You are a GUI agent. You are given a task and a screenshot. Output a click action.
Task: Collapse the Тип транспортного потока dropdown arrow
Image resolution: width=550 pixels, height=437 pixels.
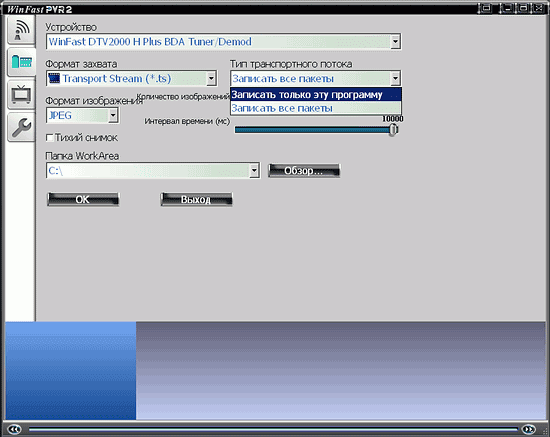click(395, 79)
